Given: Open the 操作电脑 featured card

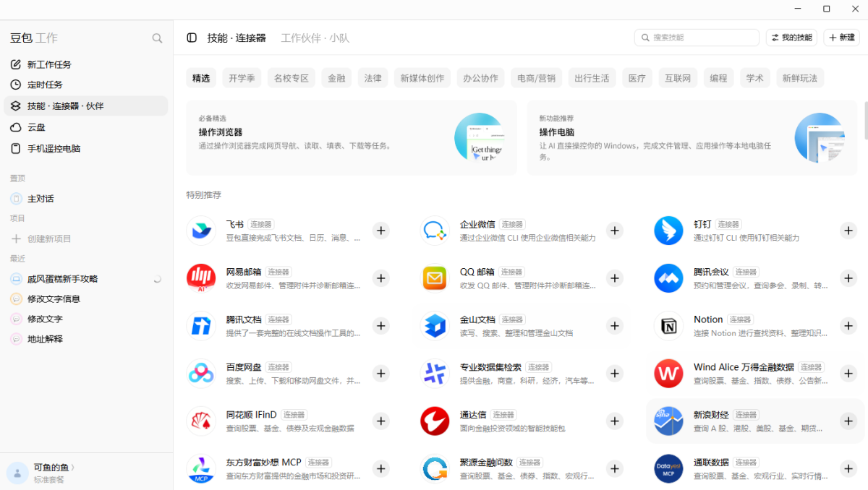Looking at the screenshot, I should (692, 137).
